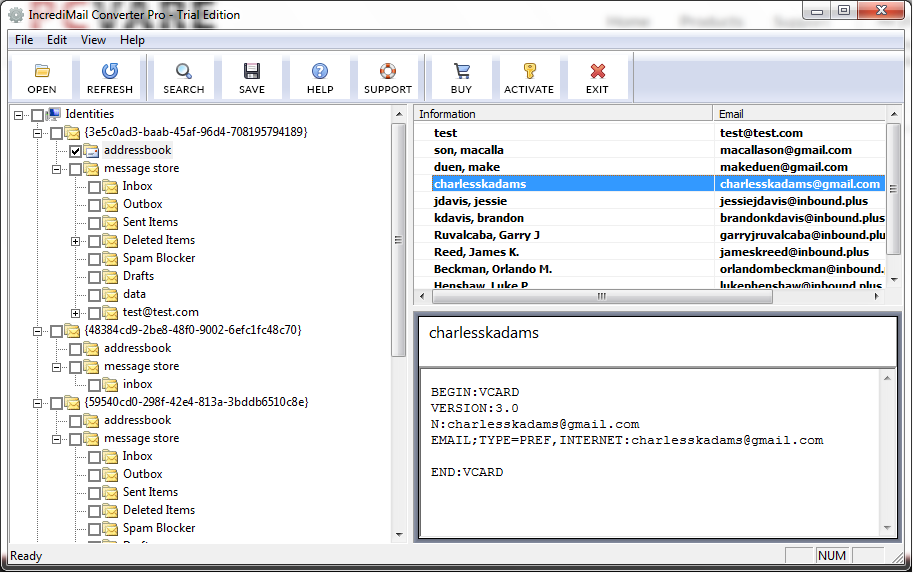The height and width of the screenshot is (573, 913).
Task: Tick the Sent Items checkbox under first identity
Action: pos(94,223)
